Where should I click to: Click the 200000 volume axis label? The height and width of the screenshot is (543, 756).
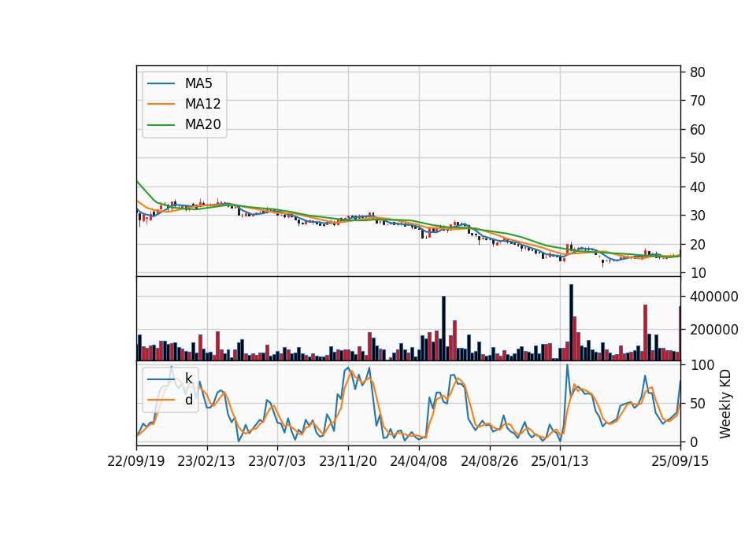coord(714,330)
